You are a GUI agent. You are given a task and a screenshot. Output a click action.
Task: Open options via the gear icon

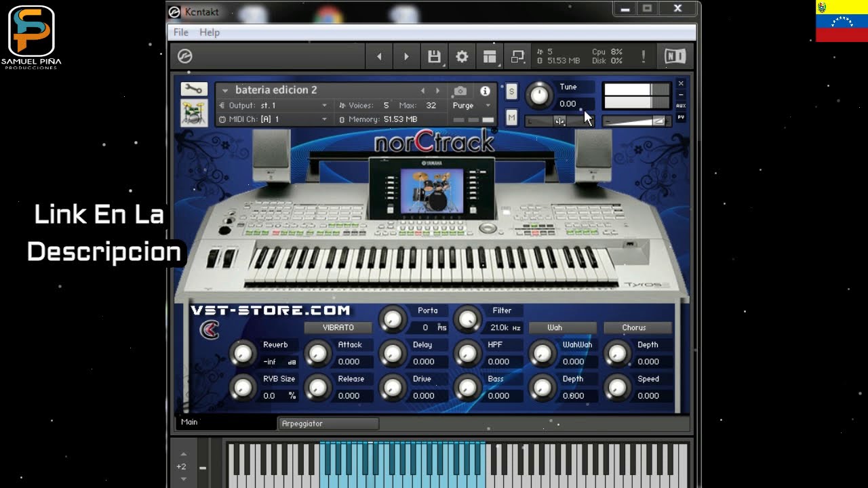tap(462, 57)
